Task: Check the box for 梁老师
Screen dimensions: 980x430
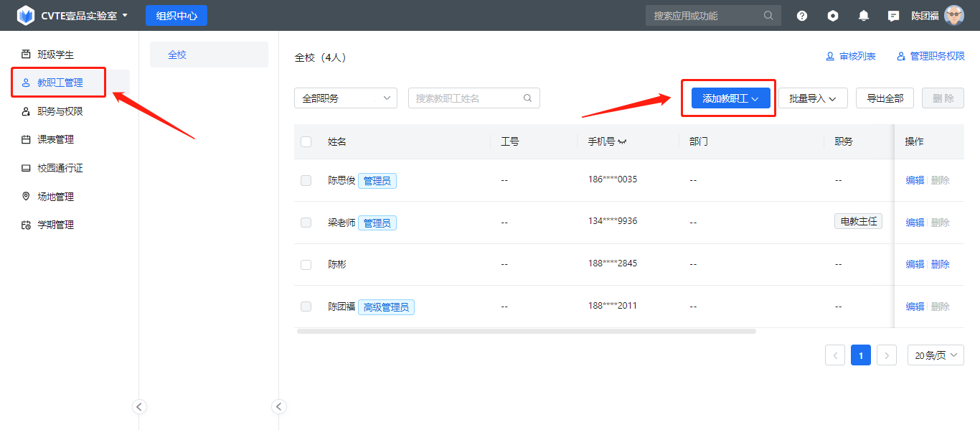Action: tap(306, 223)
